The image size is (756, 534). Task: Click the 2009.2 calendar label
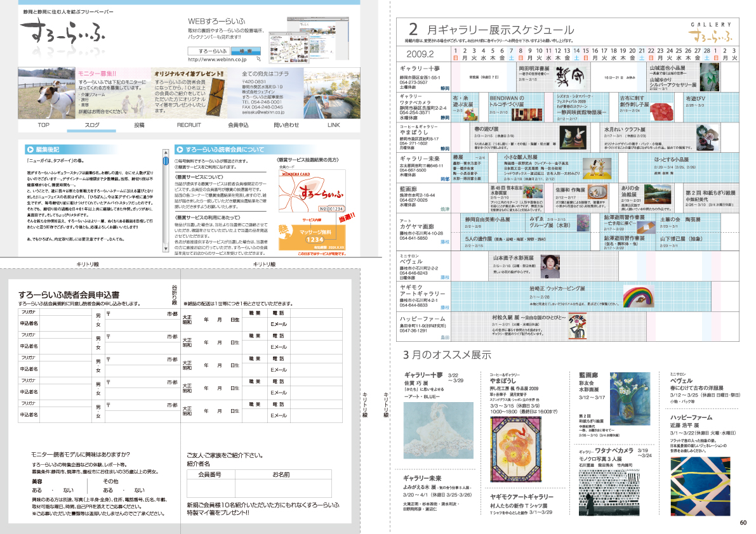[x=420, y=54]
